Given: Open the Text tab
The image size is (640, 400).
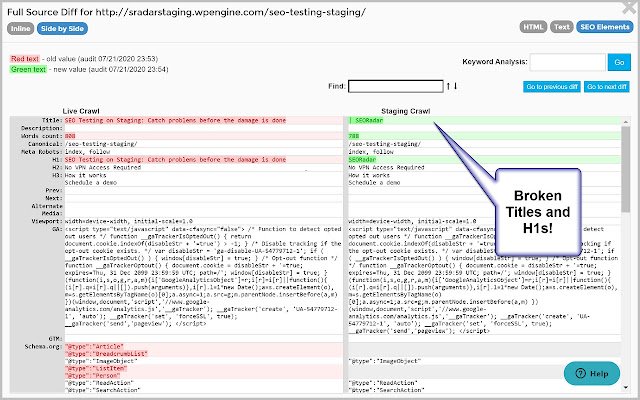Looking at the screenshot, I should point(562,27).
